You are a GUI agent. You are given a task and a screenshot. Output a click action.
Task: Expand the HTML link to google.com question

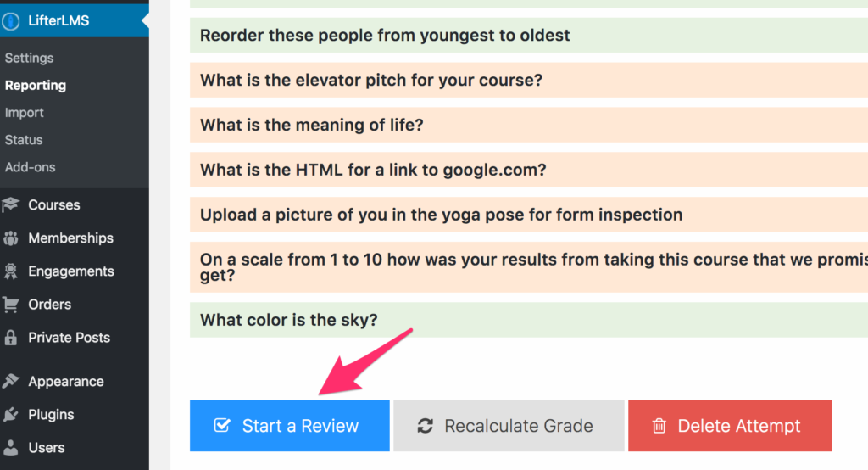click(529, 170)
